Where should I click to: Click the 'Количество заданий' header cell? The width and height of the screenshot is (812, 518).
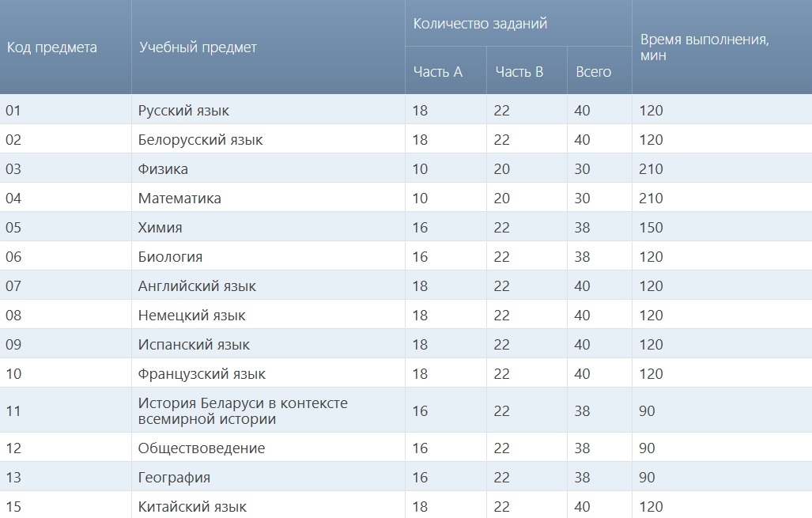coord(481,24)
